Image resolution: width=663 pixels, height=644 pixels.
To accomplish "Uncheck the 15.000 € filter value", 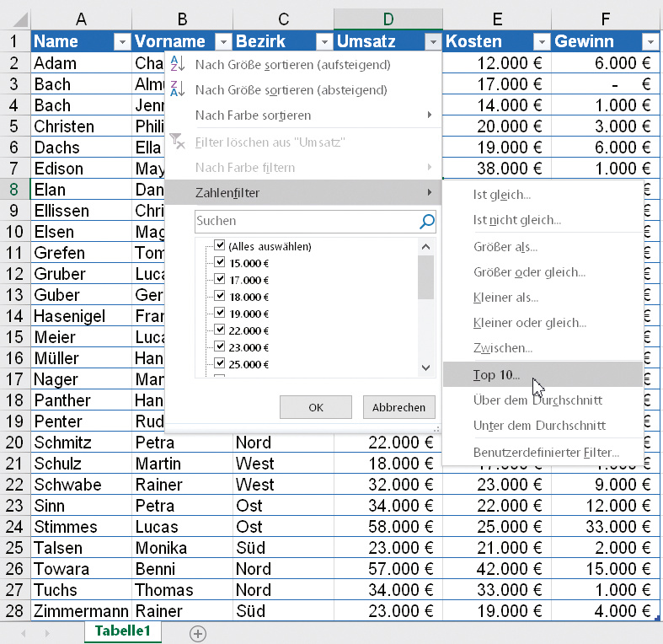I will pos(220,263).
